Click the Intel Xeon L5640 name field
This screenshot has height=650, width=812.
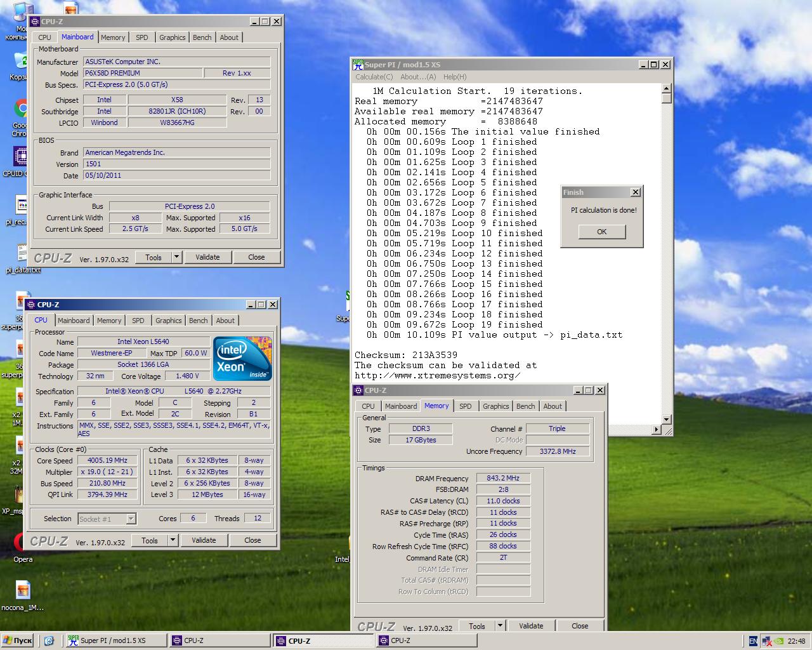coord(143,342)
